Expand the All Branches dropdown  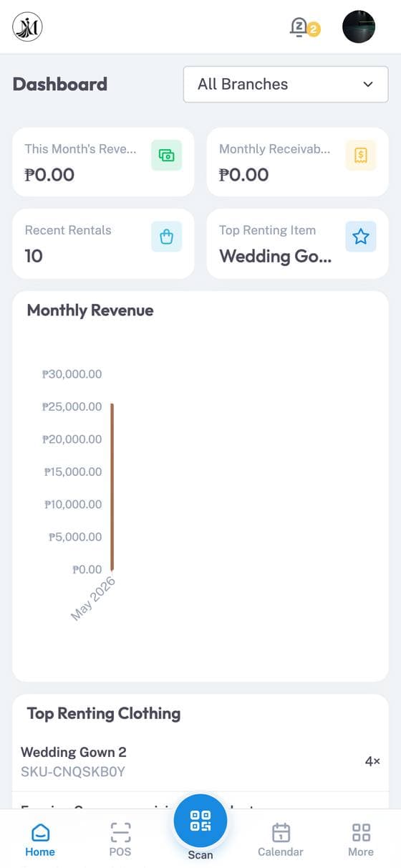coord(286,84)
